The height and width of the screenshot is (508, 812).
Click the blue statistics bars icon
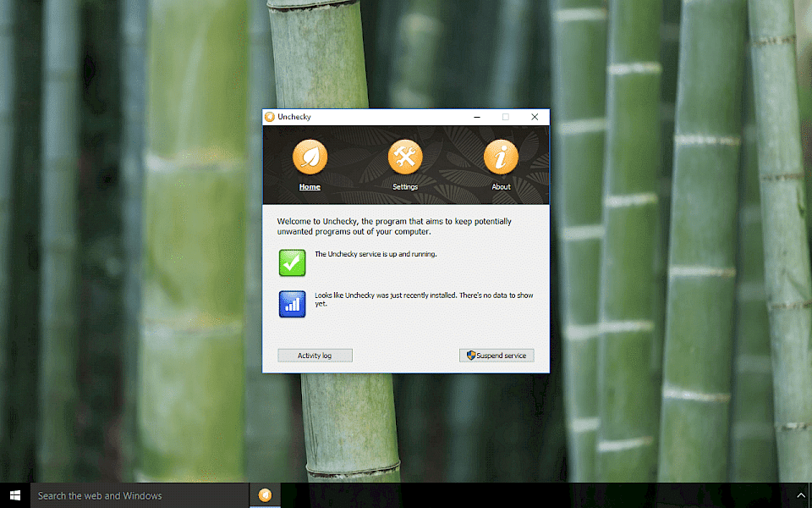292,304
